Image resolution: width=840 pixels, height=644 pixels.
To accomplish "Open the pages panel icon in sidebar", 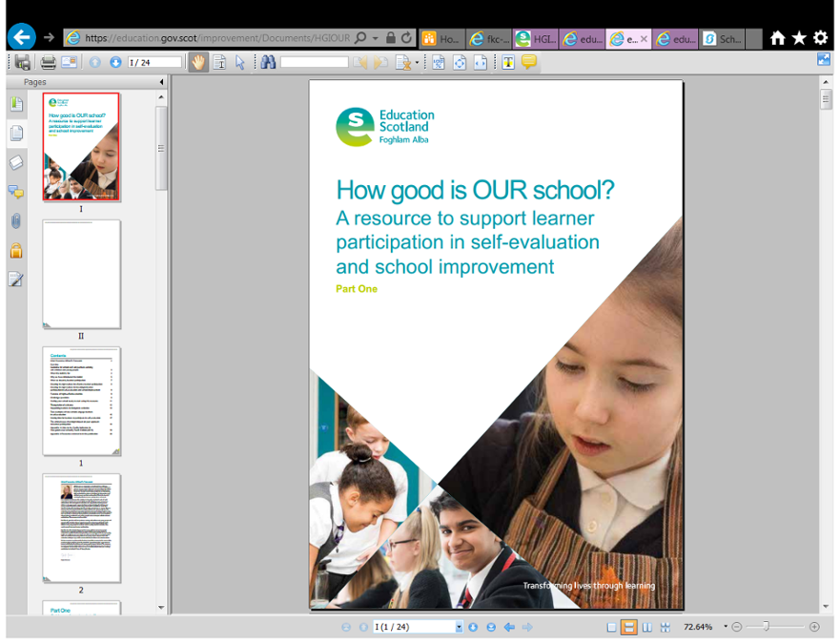I will pyautogui.click(x=16, y=133).
